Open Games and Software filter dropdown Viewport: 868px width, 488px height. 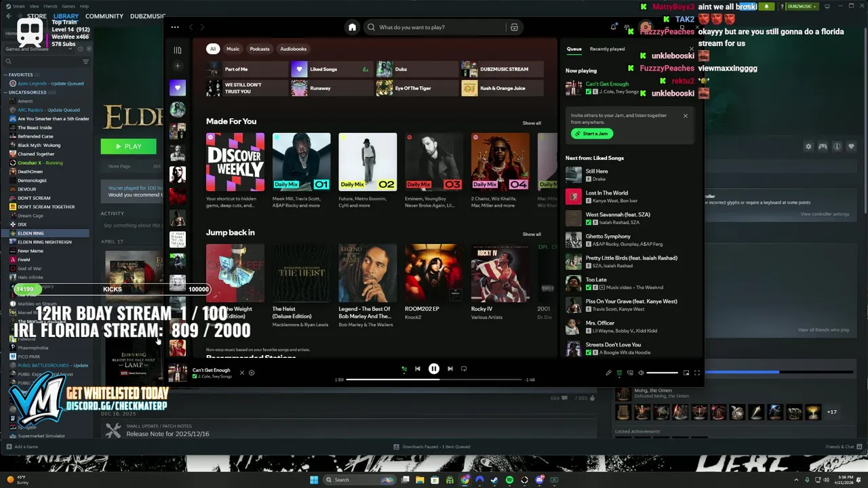[x=39, y=49]
